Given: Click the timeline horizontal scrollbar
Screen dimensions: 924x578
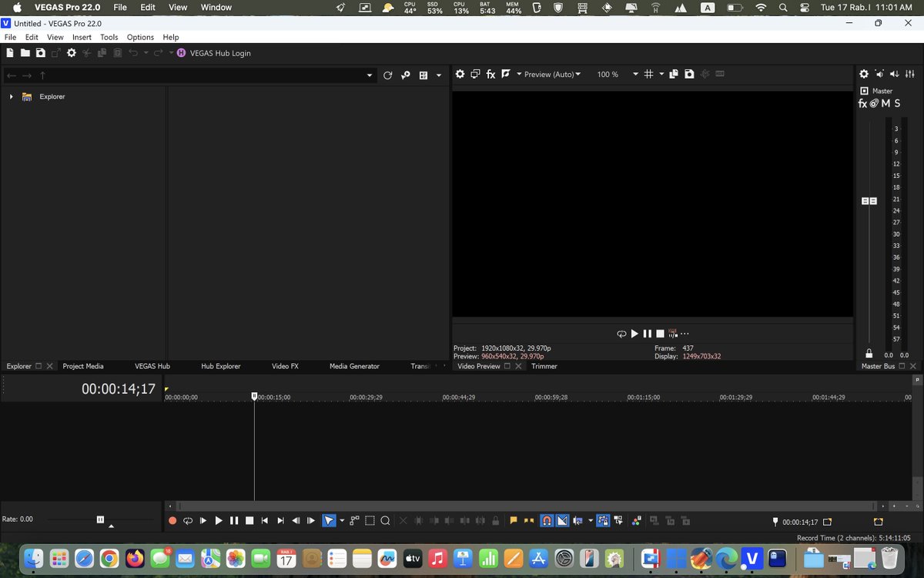Looking at the screenshot, I should 527,506.
